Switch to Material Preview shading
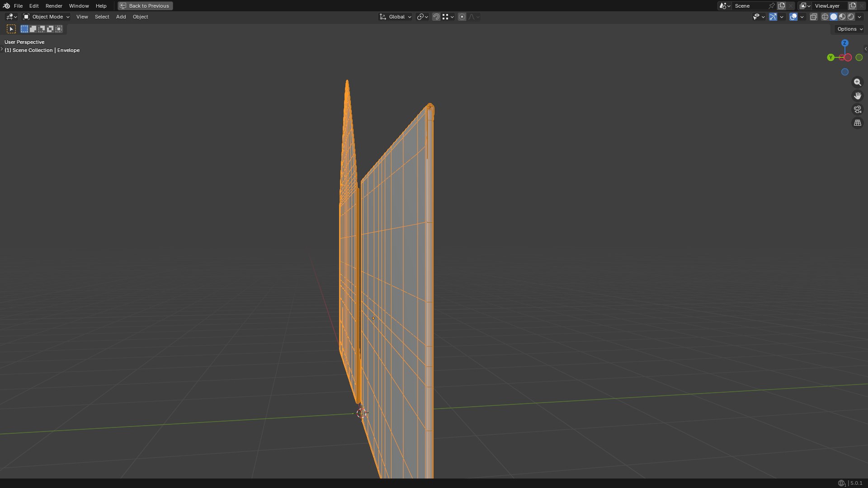 (842, 17)
